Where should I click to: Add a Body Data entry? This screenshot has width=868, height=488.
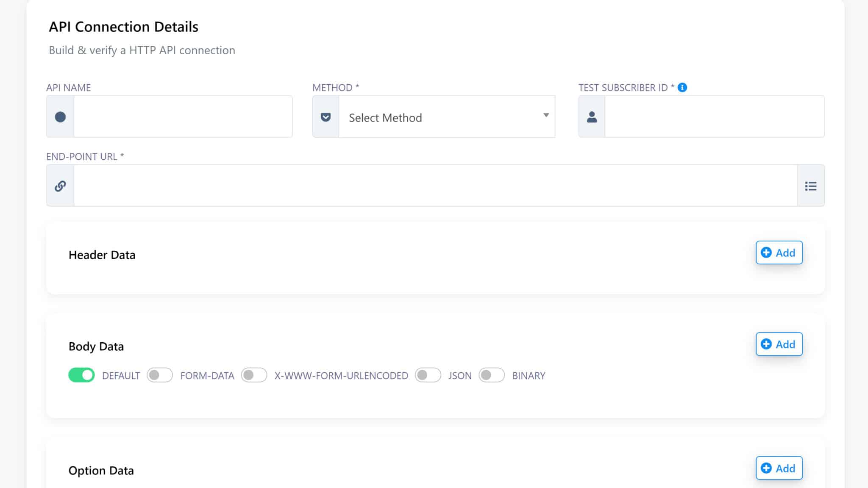tap(779, 344)
